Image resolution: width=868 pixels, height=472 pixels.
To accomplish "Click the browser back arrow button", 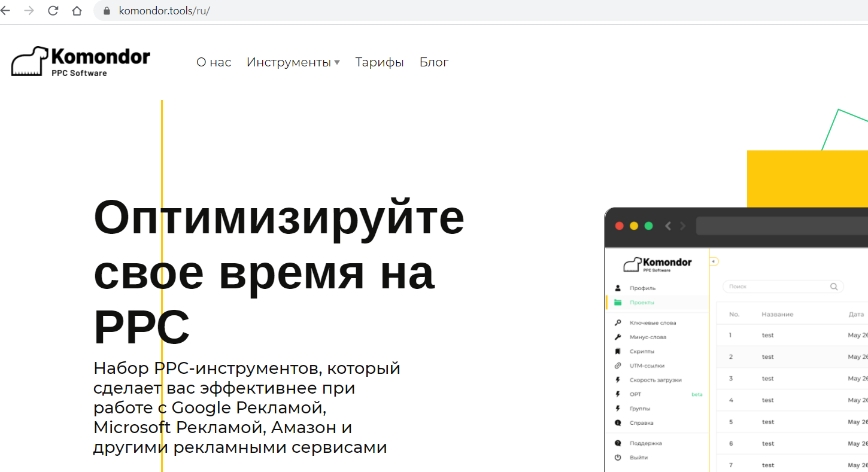I will [5, 11].
